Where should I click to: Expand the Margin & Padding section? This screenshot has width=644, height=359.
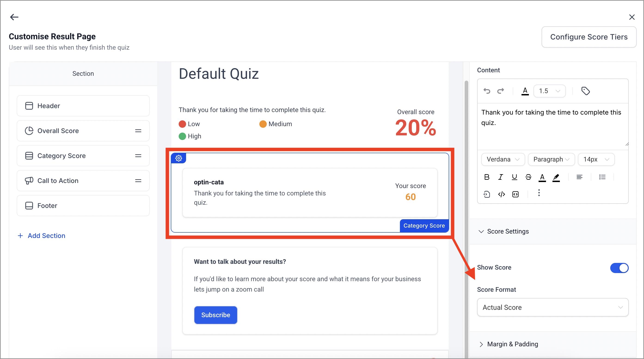[x=512, y=344]
